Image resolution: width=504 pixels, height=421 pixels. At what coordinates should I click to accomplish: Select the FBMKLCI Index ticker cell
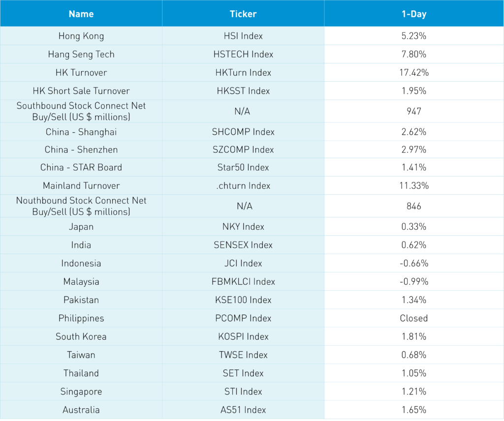pos(243,282)
